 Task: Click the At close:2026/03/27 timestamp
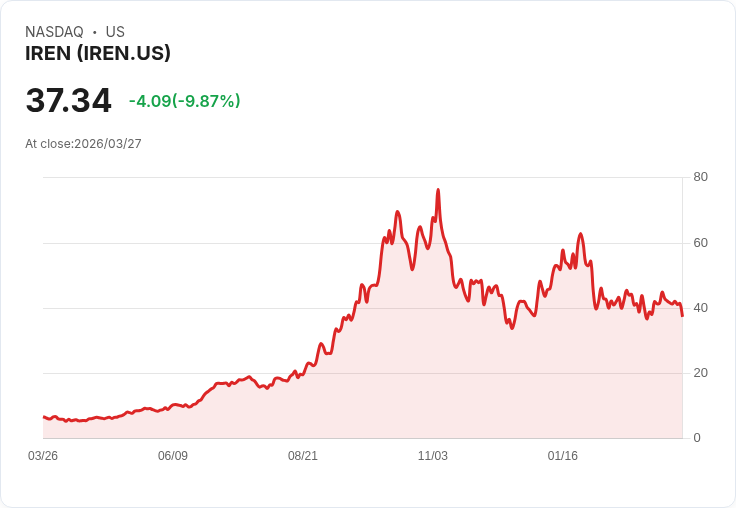[x=83, y=144]
